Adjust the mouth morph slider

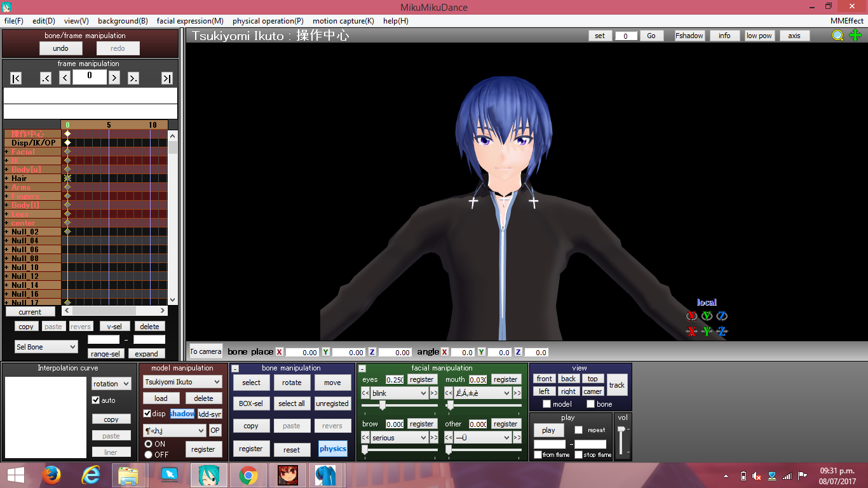click(x=450, y=405)
